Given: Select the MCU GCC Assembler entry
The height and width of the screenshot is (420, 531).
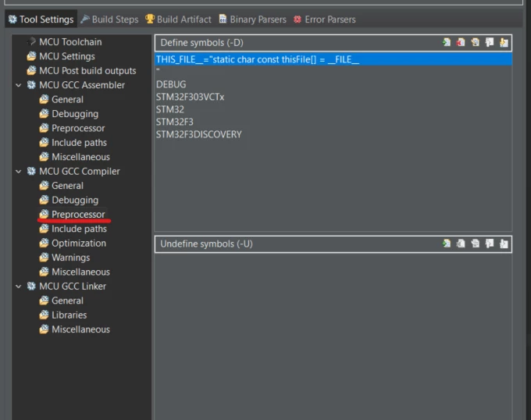Looking at the screenshot, I should [82, 85].
